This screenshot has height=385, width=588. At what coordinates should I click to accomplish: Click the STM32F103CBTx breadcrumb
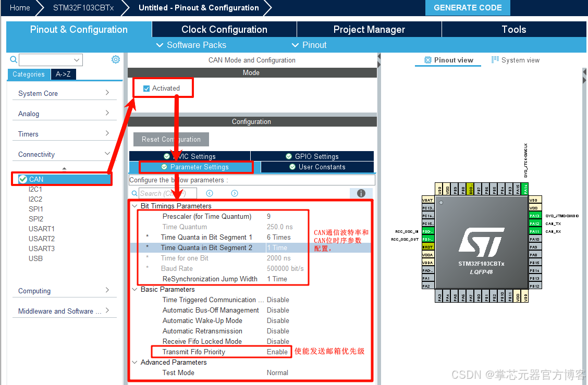83,7
